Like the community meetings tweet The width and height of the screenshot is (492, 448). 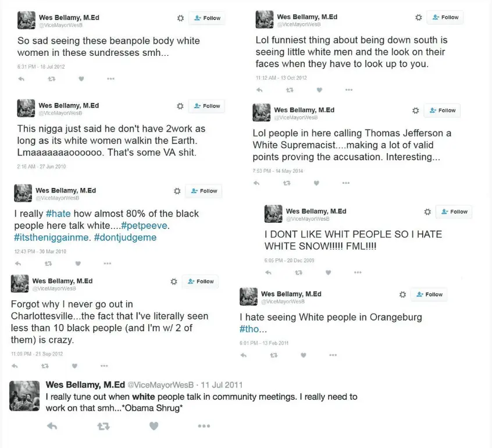(x=154, y=426)
